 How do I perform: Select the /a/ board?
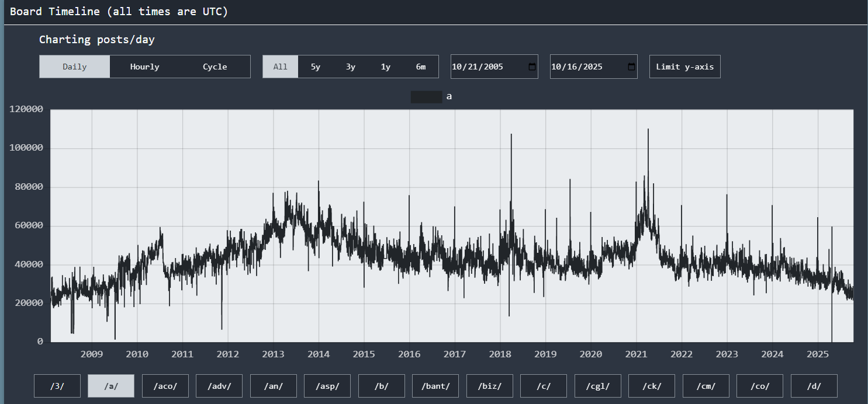pos(111,386)
